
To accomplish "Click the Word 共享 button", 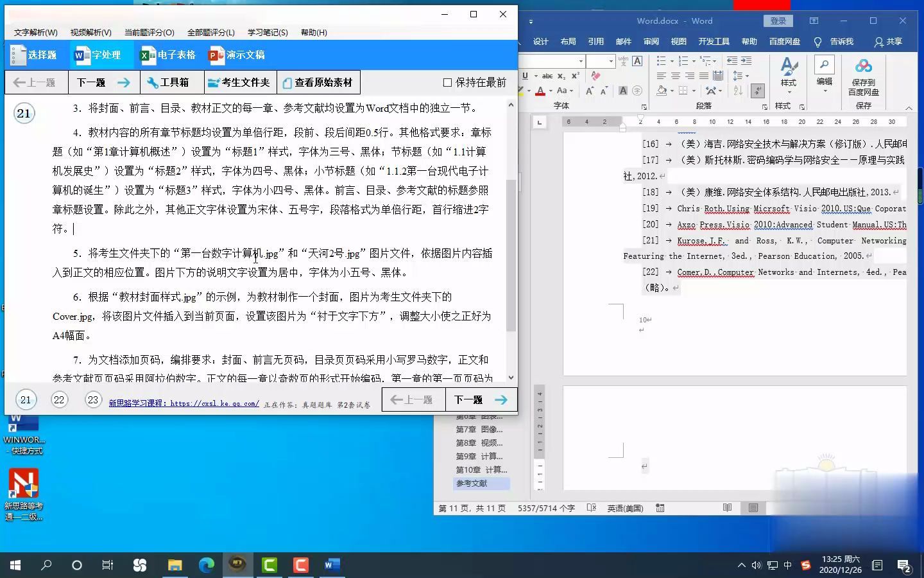I will pyautogui.click(x=888, y=41).
